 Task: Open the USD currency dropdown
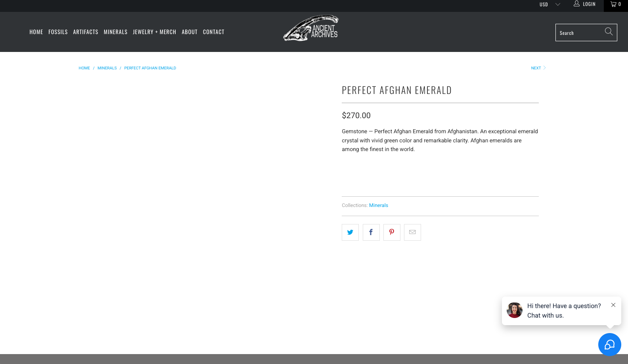[x=549, y=4]
